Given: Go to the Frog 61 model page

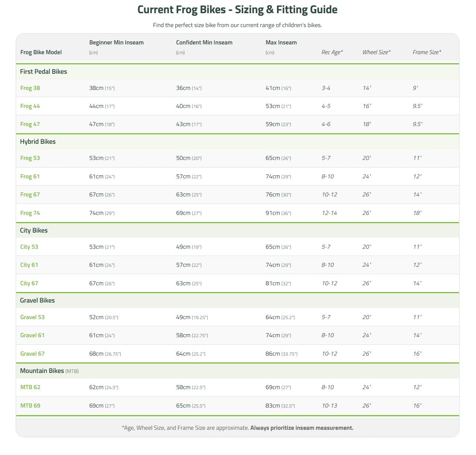Looking at the screenshot, I should [30, 177].
